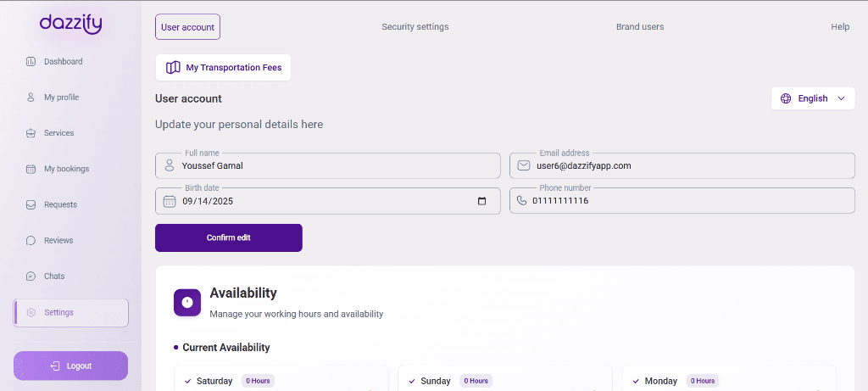Click the Phone number field
This screenshot has height=391, width=868.
tap(682, 200)
